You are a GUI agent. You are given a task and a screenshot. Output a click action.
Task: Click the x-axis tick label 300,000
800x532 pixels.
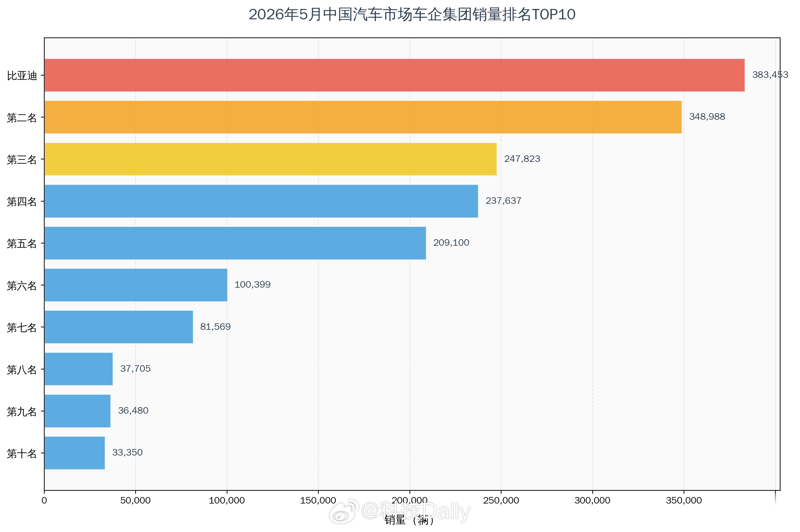(x=592, y=500)
